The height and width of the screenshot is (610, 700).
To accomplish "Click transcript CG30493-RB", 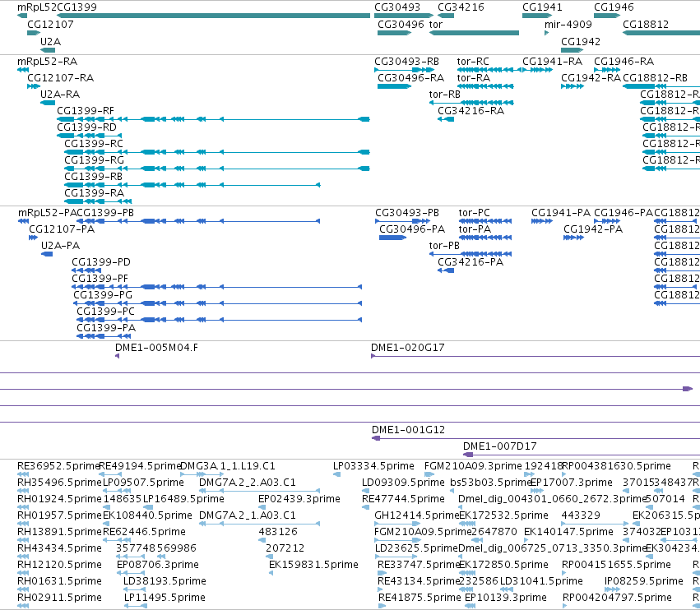I will tap(406, 62).
